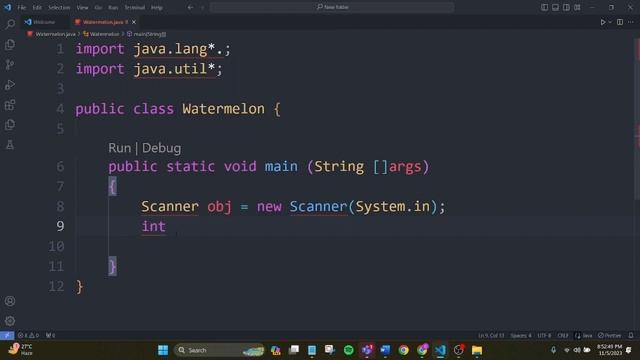The height and width of the screenshot is (360, 640).
Task: Click line number 9 in gutter
Action: pyautogui.click(x=60, y=227)
